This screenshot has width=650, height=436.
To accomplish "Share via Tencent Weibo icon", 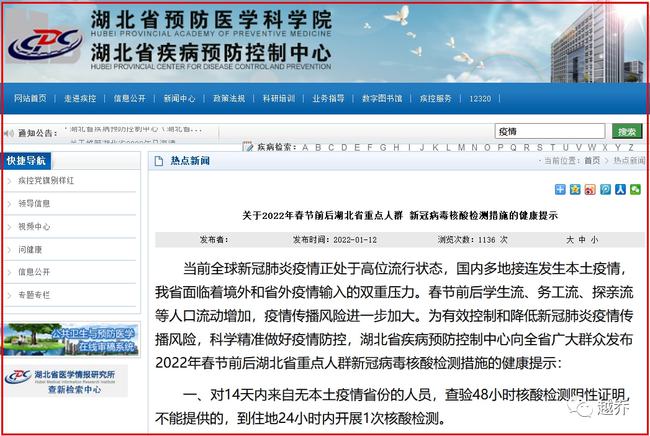I will pos(605,189).
